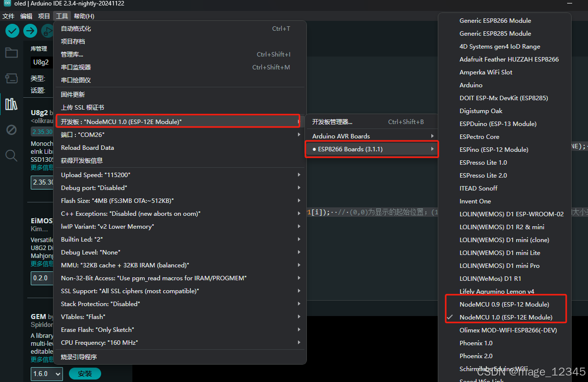Select 4D Systems gen4 IoD Range board

(504, 47)
